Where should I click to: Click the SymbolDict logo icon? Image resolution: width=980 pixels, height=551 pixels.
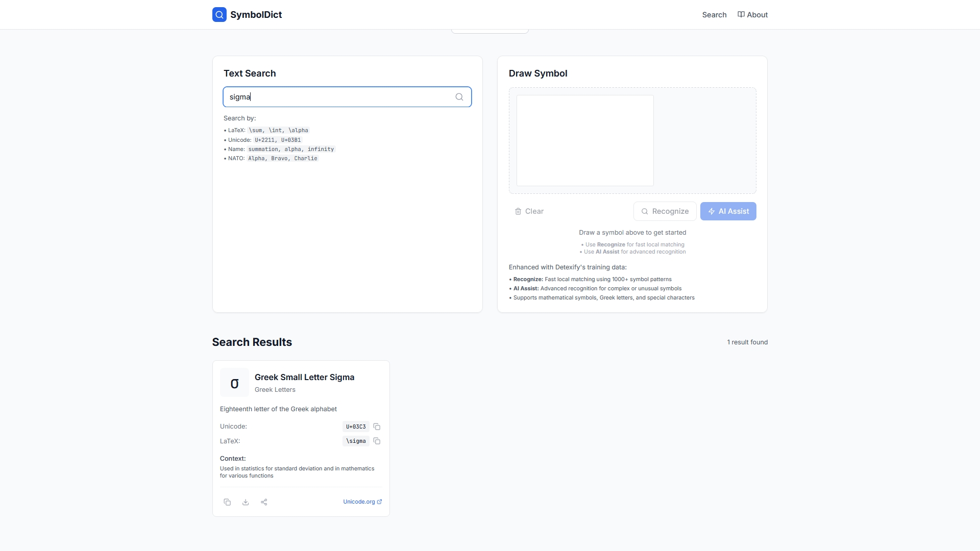pos(219,15)
